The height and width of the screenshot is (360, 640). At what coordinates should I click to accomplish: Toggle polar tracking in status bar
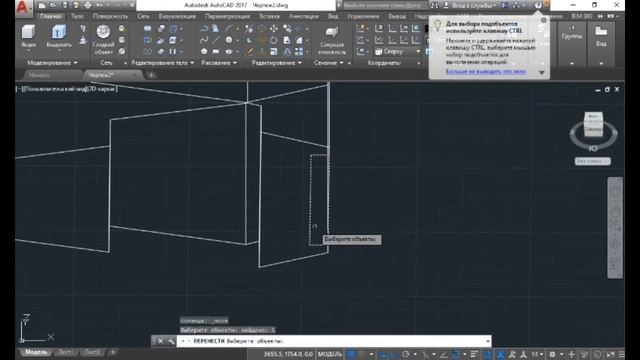pos(405,354)
